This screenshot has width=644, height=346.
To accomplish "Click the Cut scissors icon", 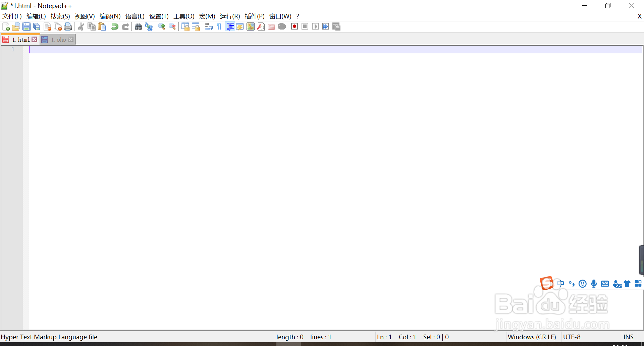I will 81,27.
